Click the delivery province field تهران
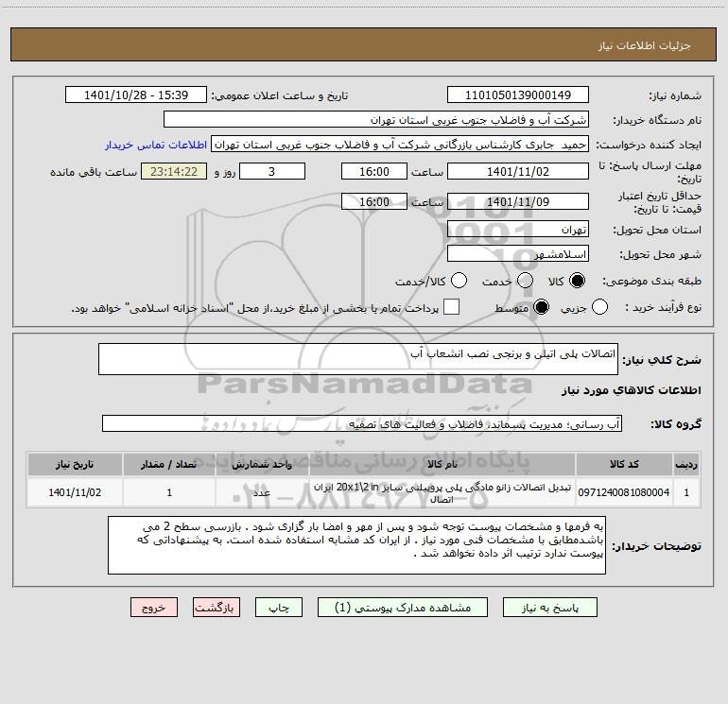The width and height of the screenshot is (728, 704). click(x=518, y=229)
